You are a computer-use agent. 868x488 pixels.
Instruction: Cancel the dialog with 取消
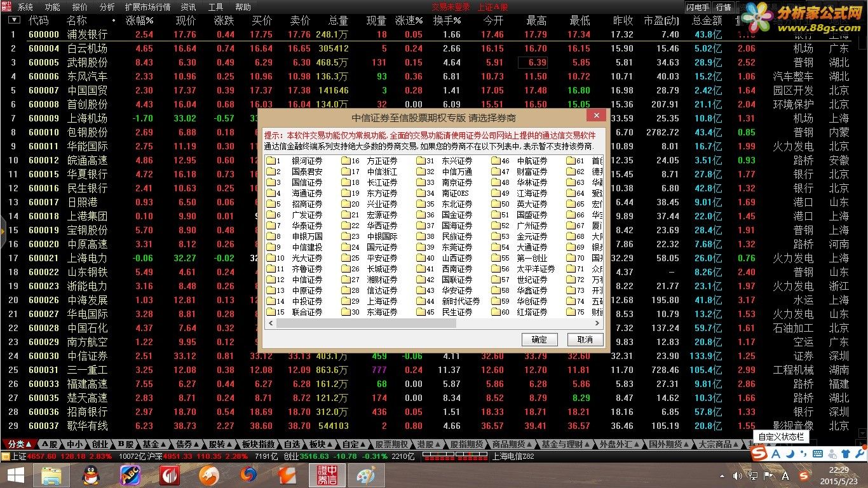(585, 339)
